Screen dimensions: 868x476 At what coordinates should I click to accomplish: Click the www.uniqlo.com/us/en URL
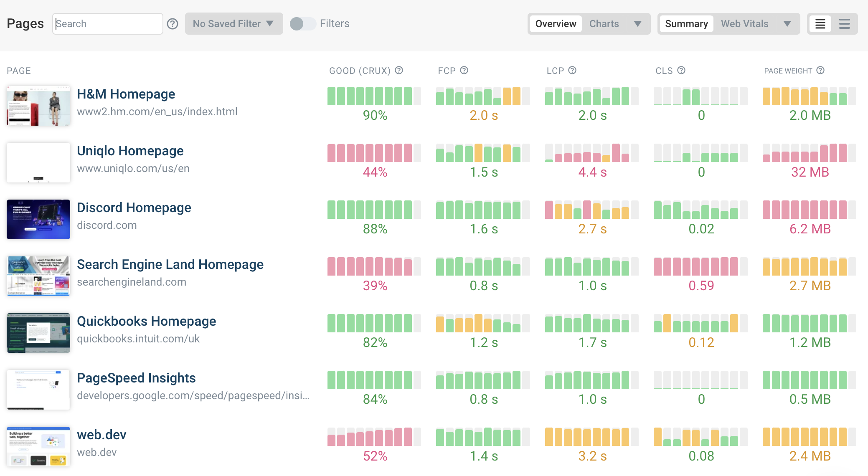point(133,168)
